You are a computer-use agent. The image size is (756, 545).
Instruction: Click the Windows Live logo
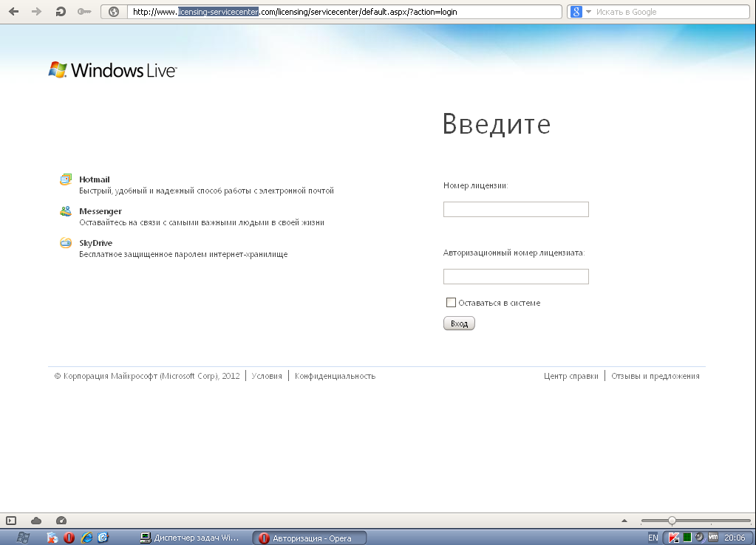[112, 70]
